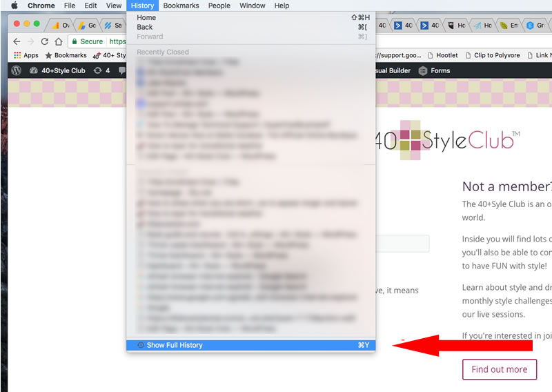Open the People menu
Image resolution: width=552 pixels, height=392 pixels.
point(219,6)
